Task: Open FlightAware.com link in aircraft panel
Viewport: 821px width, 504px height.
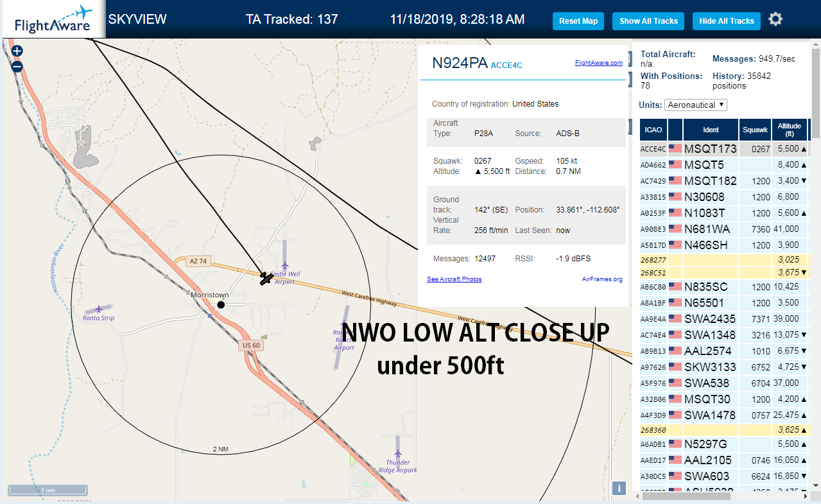Action: (598, 63)
